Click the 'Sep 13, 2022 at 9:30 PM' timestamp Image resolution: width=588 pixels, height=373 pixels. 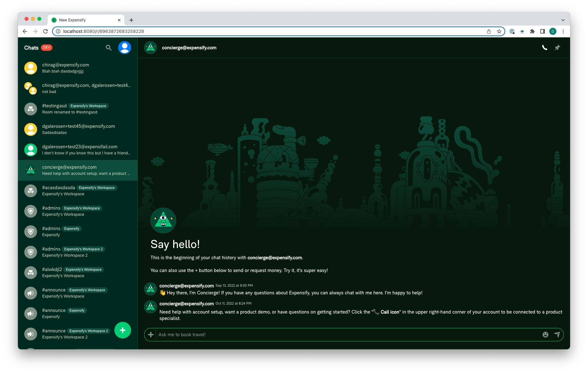pos(234,285)
